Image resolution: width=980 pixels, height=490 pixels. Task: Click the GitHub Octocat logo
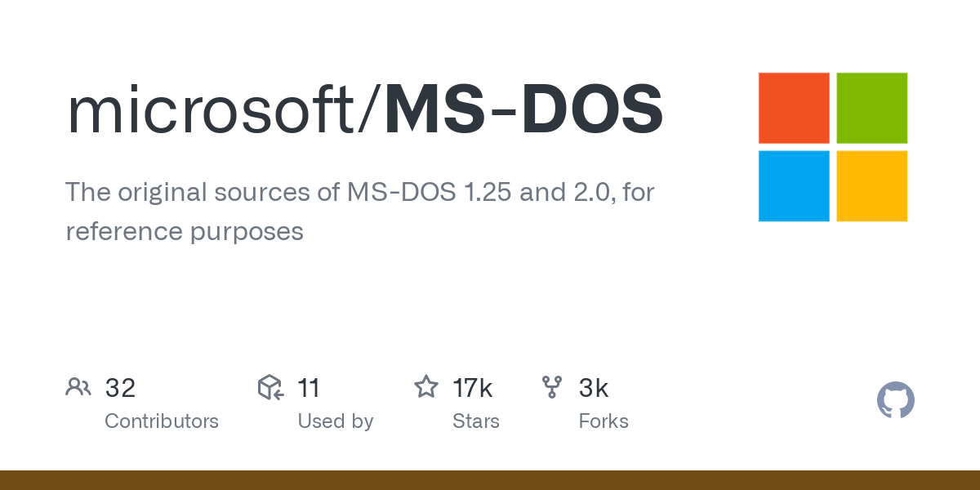pyautogui.click(x=895, y=400)
